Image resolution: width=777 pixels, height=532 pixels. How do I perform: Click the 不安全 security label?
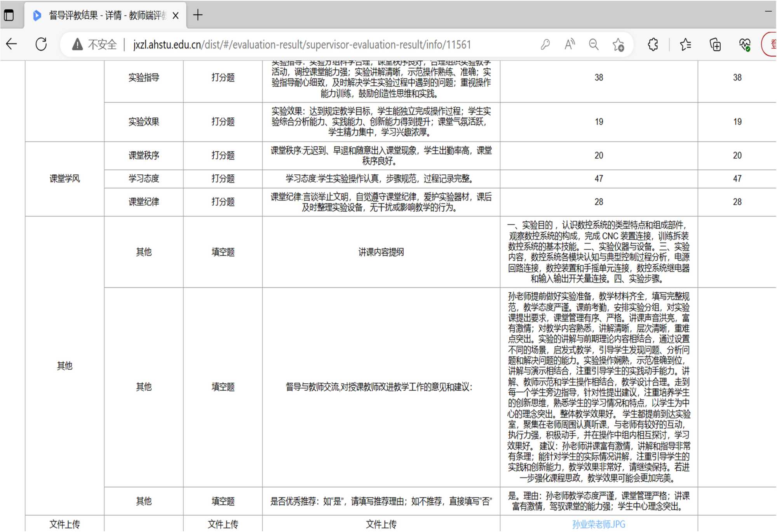point(102,45)
